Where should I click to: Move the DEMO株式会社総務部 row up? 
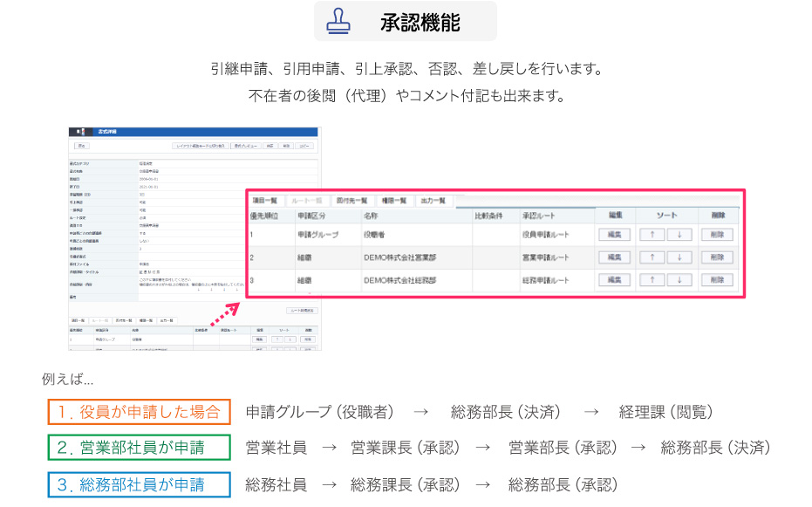[652, 280]
